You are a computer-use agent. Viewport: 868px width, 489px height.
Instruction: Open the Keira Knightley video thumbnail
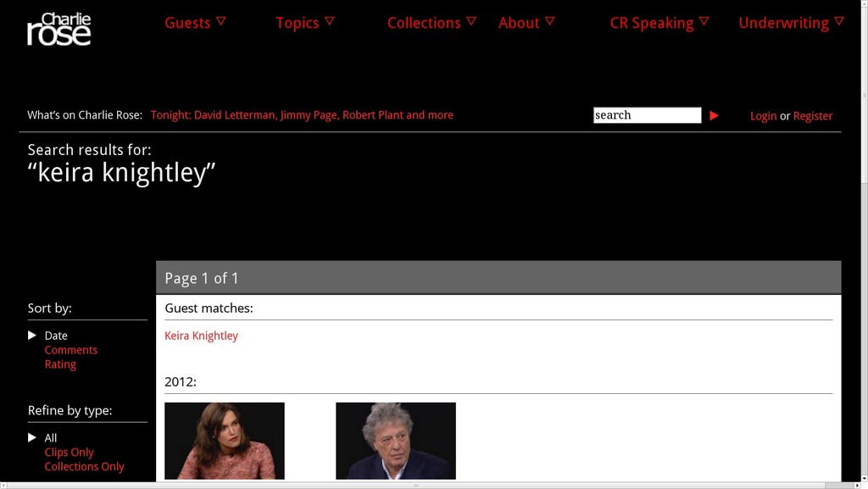(x=224, y=441)
